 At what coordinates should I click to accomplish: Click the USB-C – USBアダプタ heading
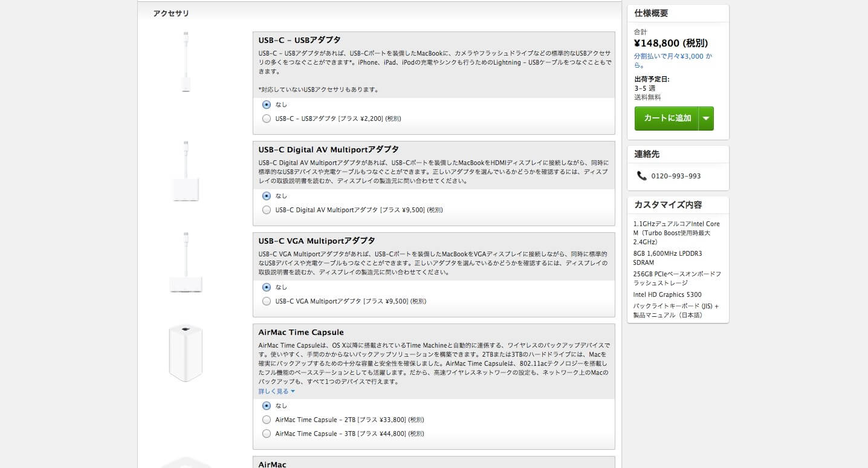click(299, 40)
